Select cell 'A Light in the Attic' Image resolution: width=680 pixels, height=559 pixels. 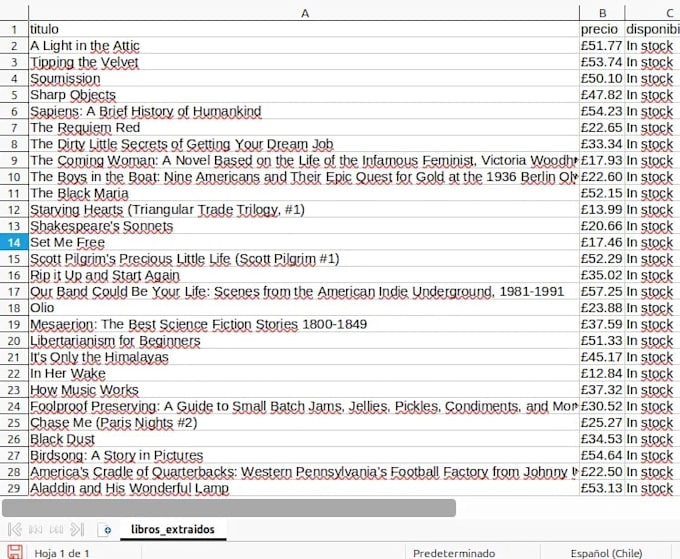click(304, 46)
